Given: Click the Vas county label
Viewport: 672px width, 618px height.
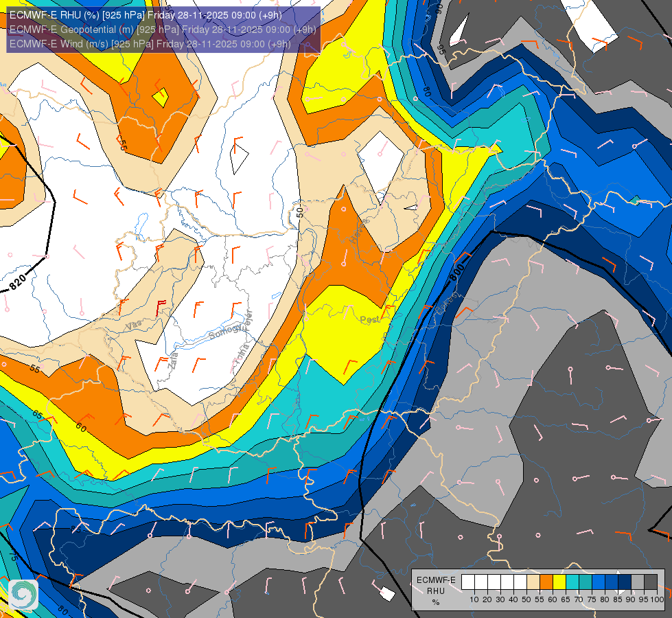Looking at the screenshot, I should 134,326.
